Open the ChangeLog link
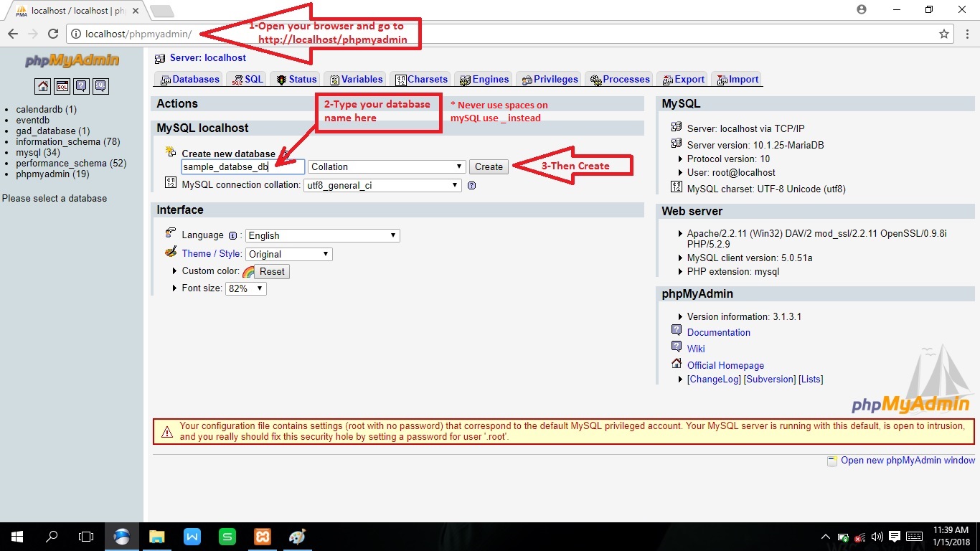Image resolution: width=980 pixels, height=551 pixels. [x=714, y=379]
